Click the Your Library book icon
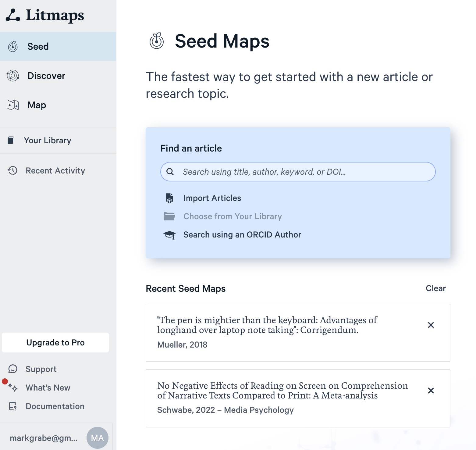Viewport: 476px width, 450px height. pos(11,140)
